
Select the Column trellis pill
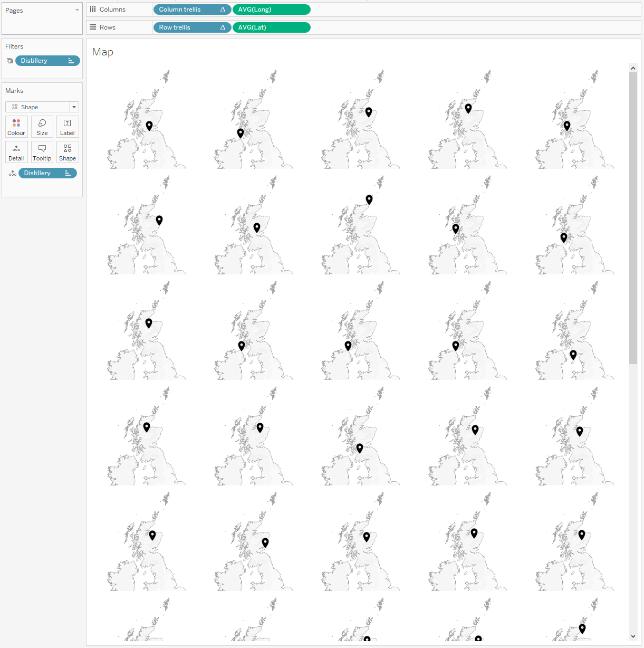192,9
